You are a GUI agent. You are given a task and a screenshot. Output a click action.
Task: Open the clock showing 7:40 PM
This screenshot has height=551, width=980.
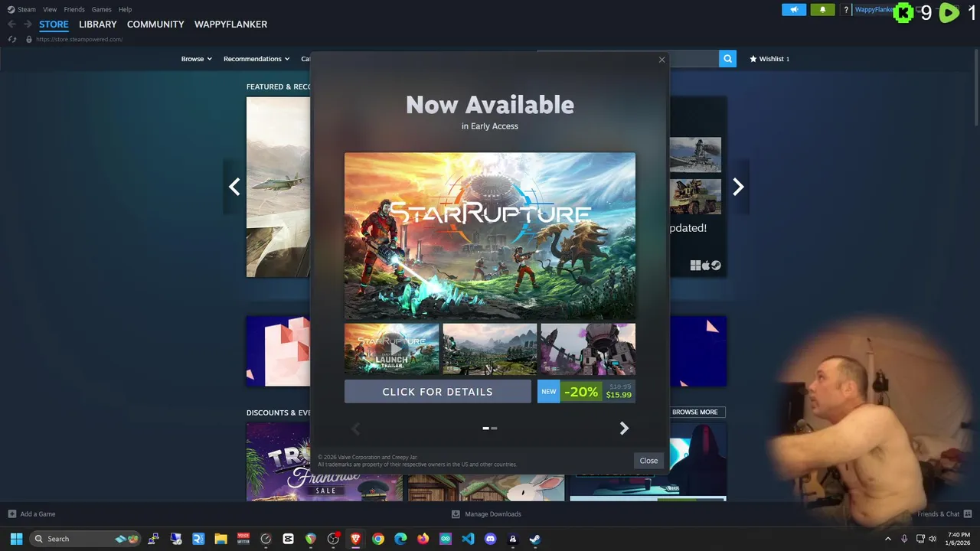(958, 539)
